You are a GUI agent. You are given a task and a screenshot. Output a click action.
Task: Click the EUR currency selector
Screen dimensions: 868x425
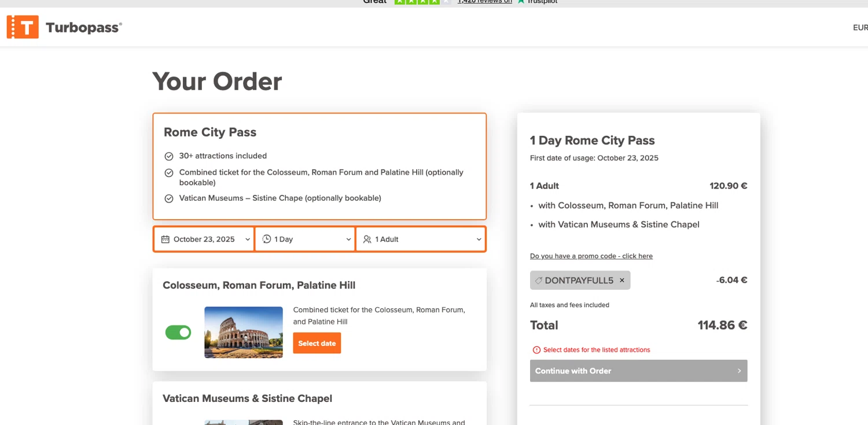click(x=860, y=27)
